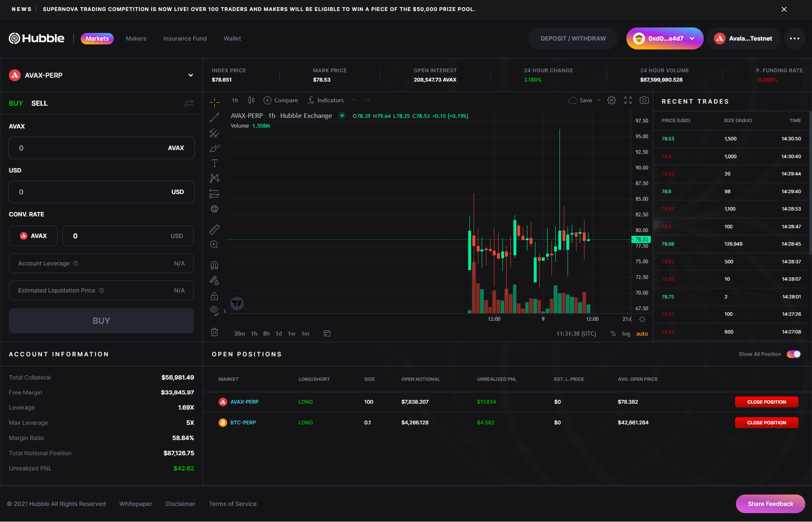Image resolution: width=812 pixels, height=522 pixels.
Task: Select the brush drawing tool
Action: pyautogui.click(x=214, y=148)
